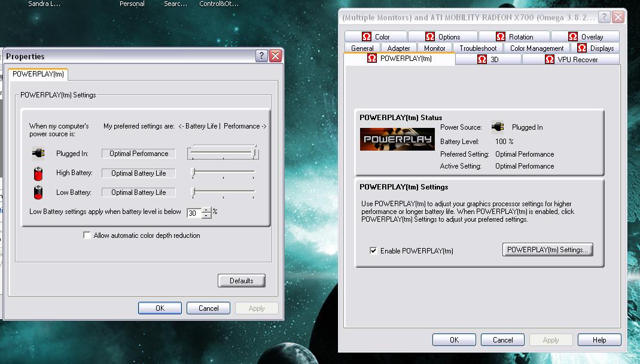Close the ATI Radeon properties window
640x364 pixels.
click(618, 17)
